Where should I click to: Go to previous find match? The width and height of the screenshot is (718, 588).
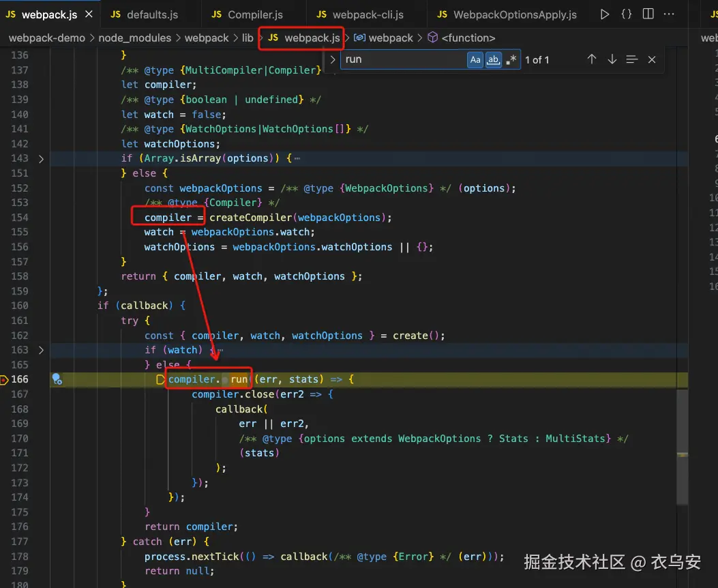coord(592,59)
